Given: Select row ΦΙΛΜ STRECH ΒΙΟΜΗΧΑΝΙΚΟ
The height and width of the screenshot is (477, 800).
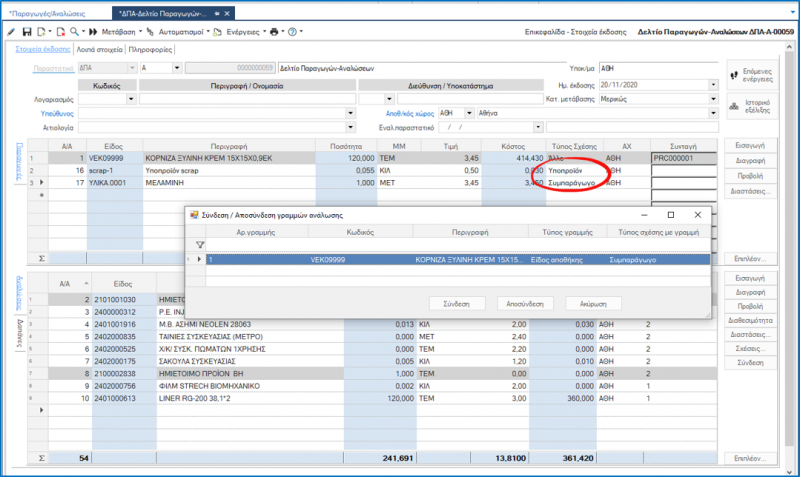Looking at the screenshot, I should [372, 386].
